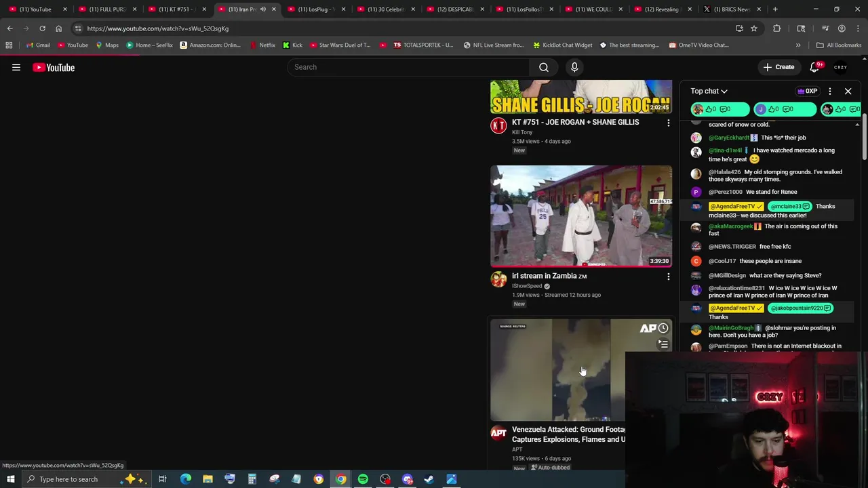Viewport: 868px width, 488px height.
Task: Open the All Bookmarks folder
Action: click(838, 45)
